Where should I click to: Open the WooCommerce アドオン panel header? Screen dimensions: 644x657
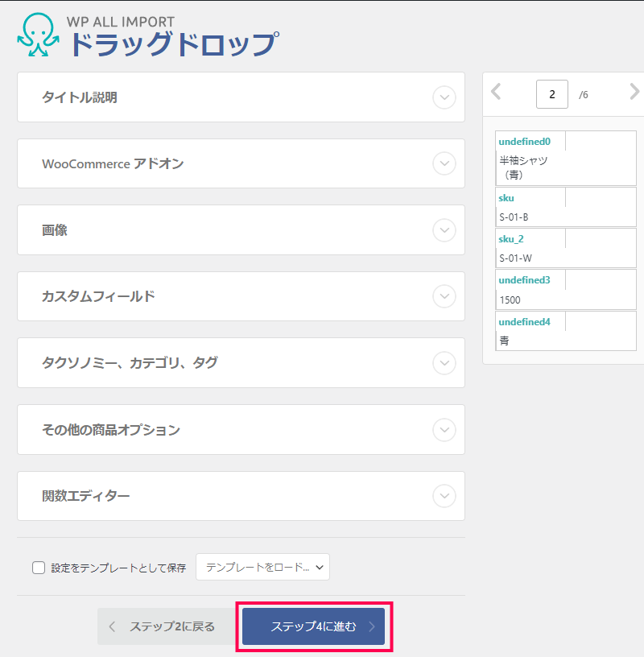click(241, 163)
